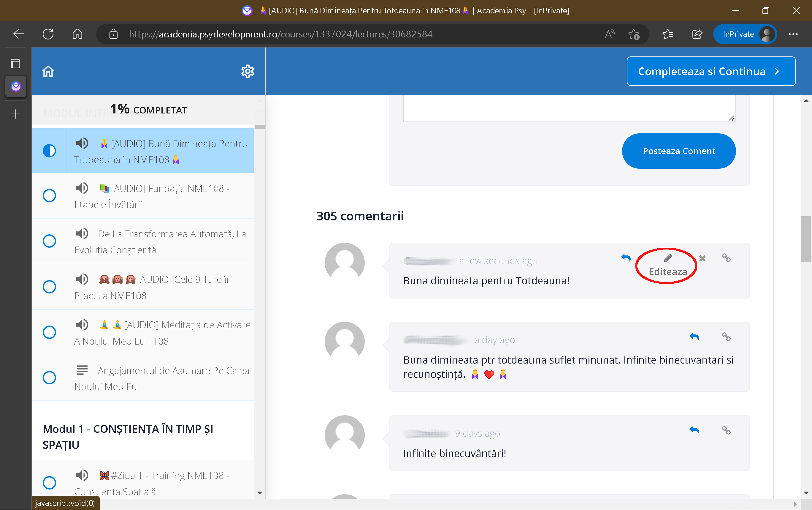The image size is (812, 510).
Task: Select the Academia Psy vertical tab
Action: 15,87
